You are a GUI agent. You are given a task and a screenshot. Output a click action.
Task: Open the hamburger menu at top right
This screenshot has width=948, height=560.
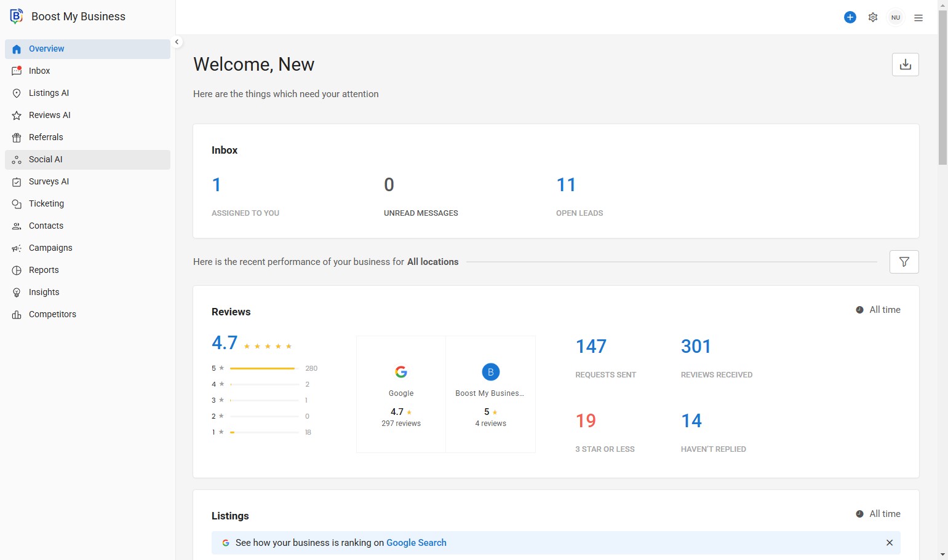pyautogui.click(x=918, y=18)
